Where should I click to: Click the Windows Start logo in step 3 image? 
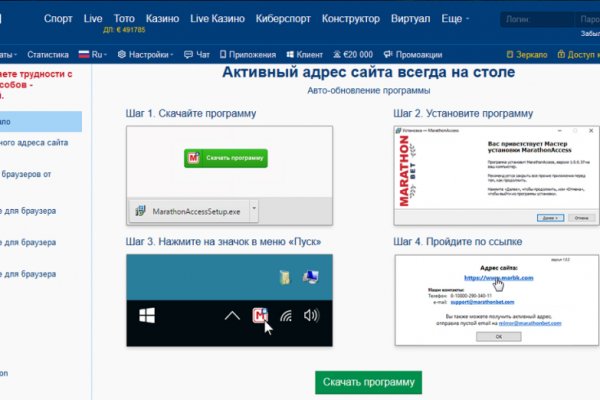pyautogui.click(x=147, y=316)
